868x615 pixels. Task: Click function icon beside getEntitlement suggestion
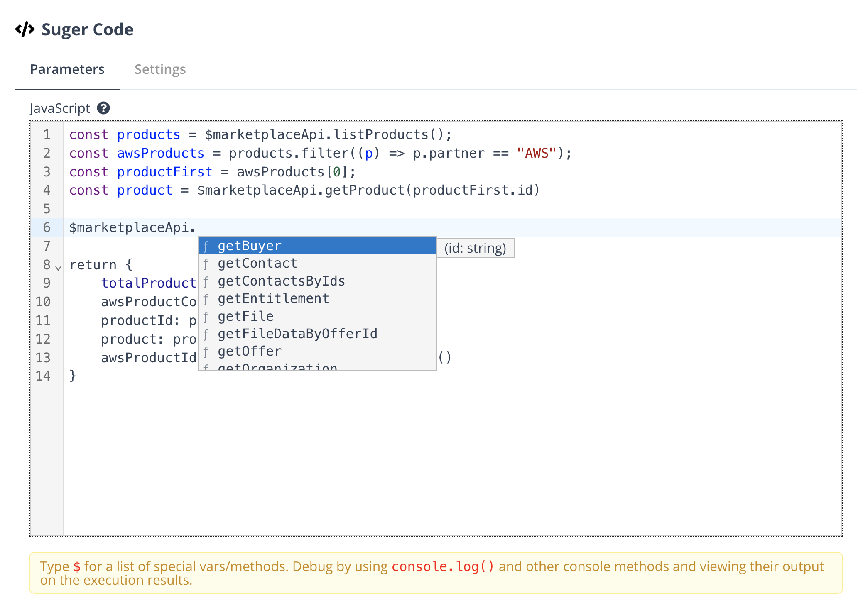point(206,299)
